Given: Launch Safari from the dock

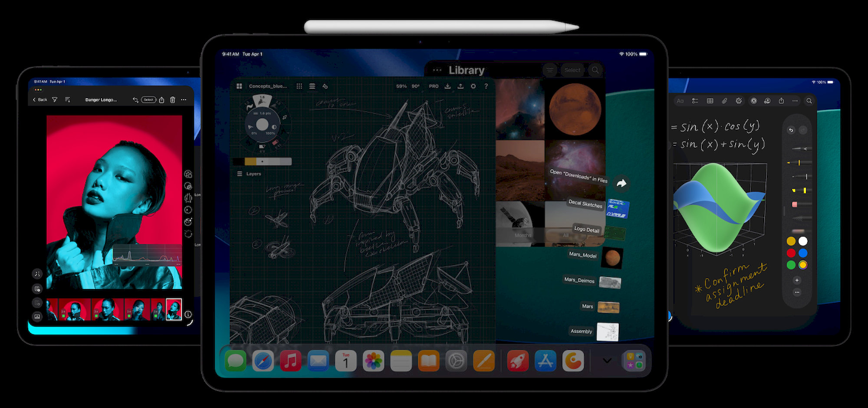Looking at the screenshot, I should 263,361.
